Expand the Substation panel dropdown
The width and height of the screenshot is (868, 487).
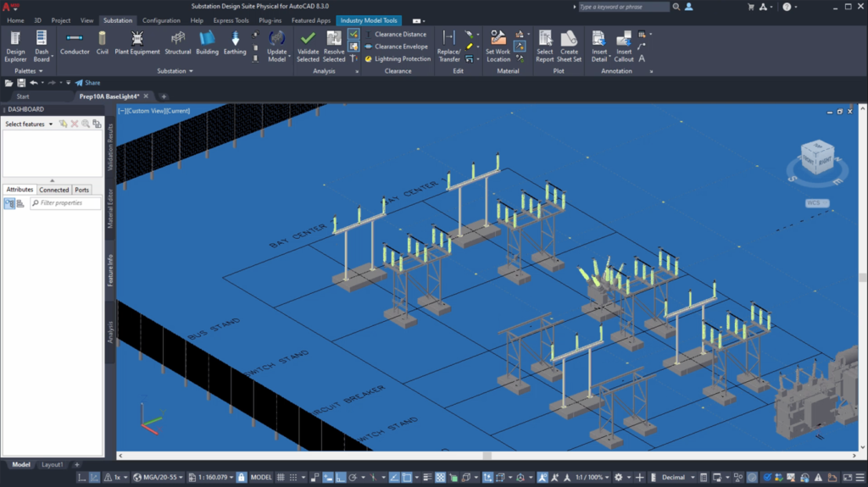(x=175, y=71)
